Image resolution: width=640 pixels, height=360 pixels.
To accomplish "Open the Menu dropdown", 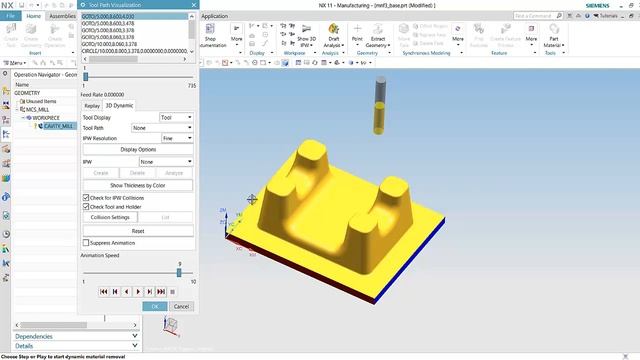I will (x=15, y=63).
